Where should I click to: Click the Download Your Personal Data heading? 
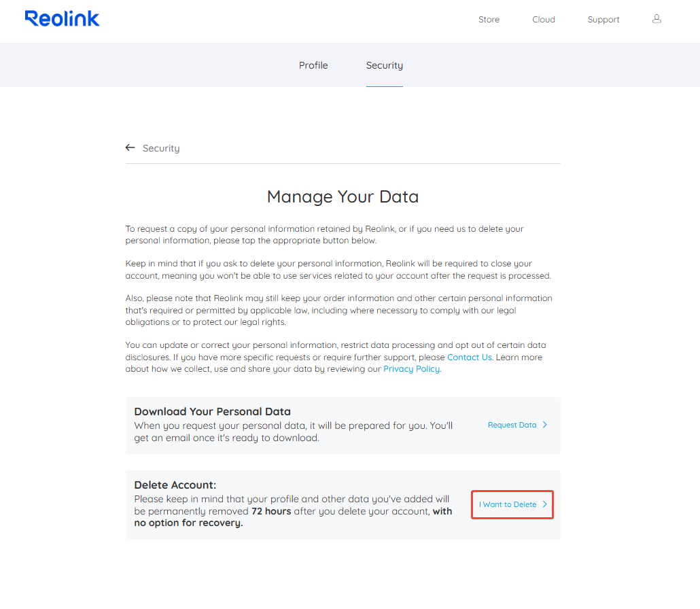213,411
